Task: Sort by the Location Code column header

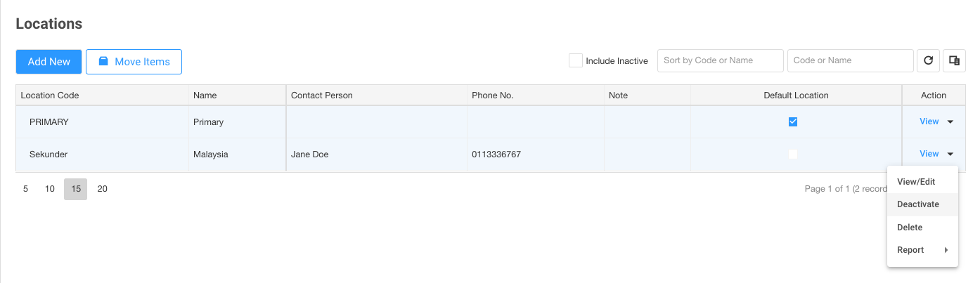Action: (50, 96)
